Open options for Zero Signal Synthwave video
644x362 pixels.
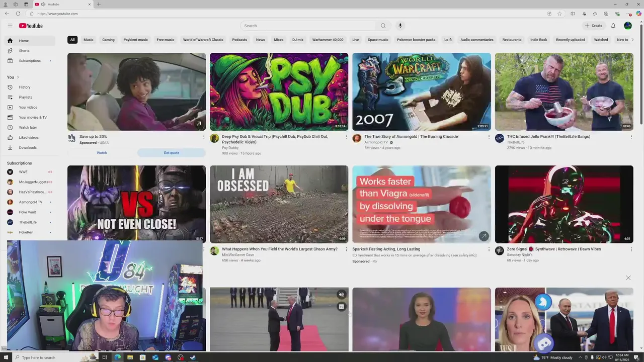(631, 249)
